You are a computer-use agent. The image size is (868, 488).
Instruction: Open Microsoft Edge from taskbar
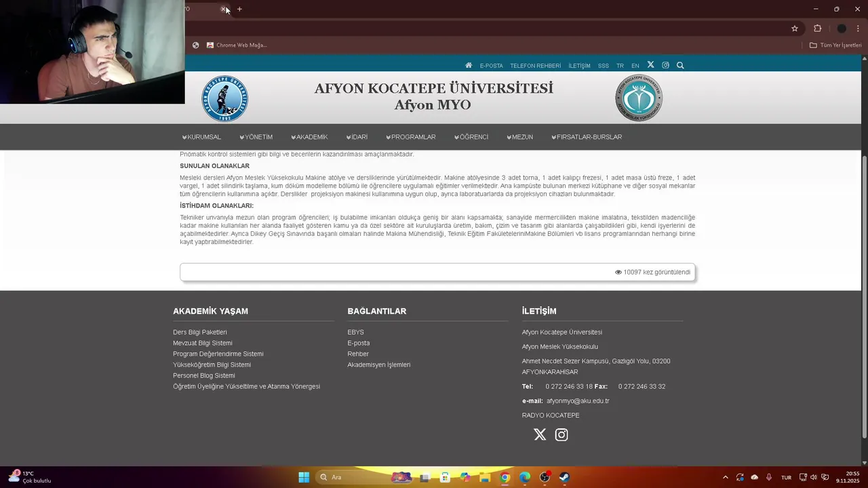point(525,477)
